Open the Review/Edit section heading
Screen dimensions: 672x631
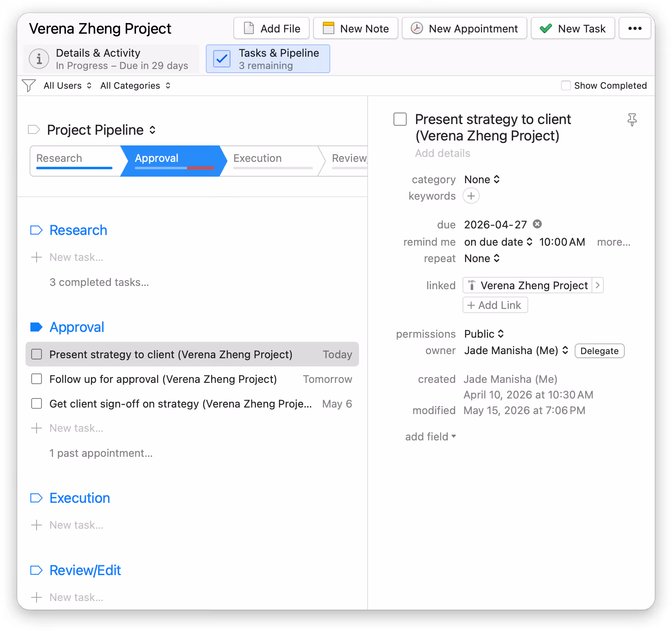point(85,570)
